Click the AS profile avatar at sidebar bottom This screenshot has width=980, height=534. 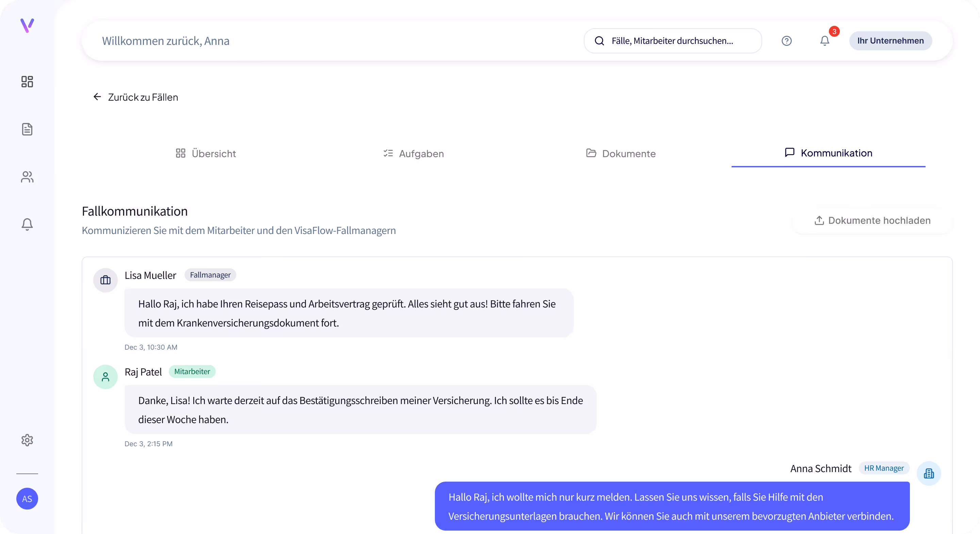[x=27, y=498]
